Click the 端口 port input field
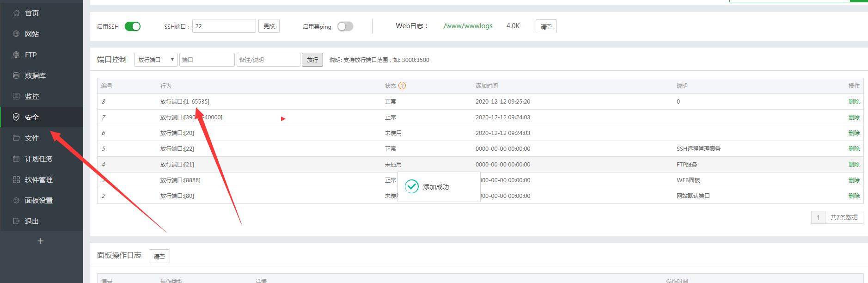Image resolution: width=868 pixels, height=283 pixels. 207,60
